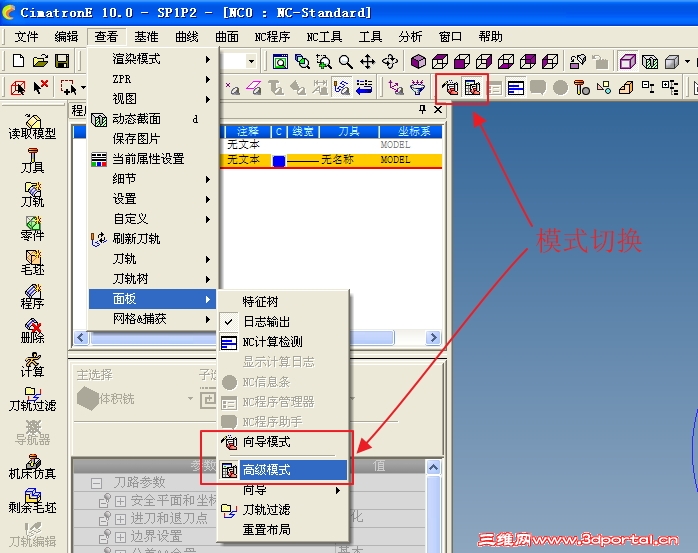Expand 视图 submenu
Screen dimensions: 698x553
153,99
